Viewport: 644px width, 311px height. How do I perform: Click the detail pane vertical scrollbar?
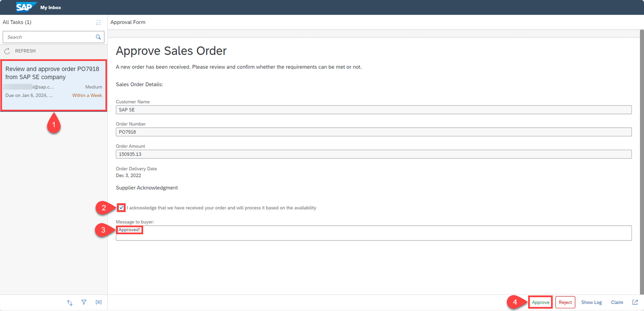641,162
